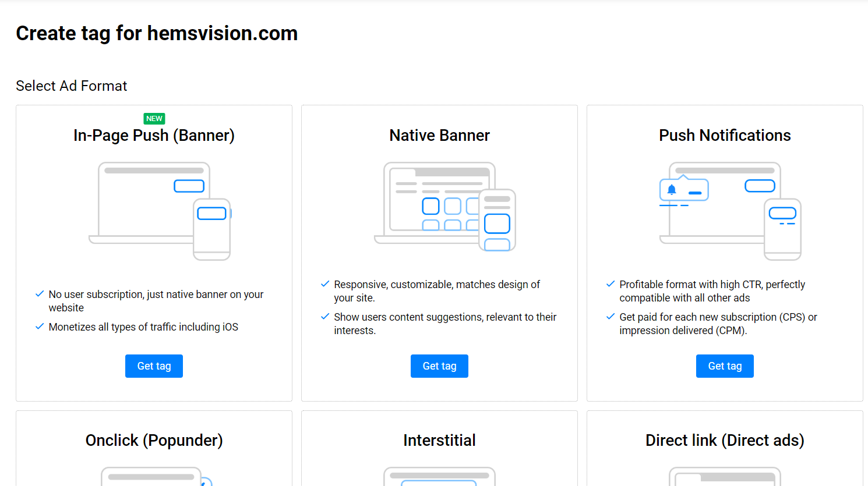Click Get tag under Push Notifications
Viewport: 868px width, 486px height.
click(725, 366)
